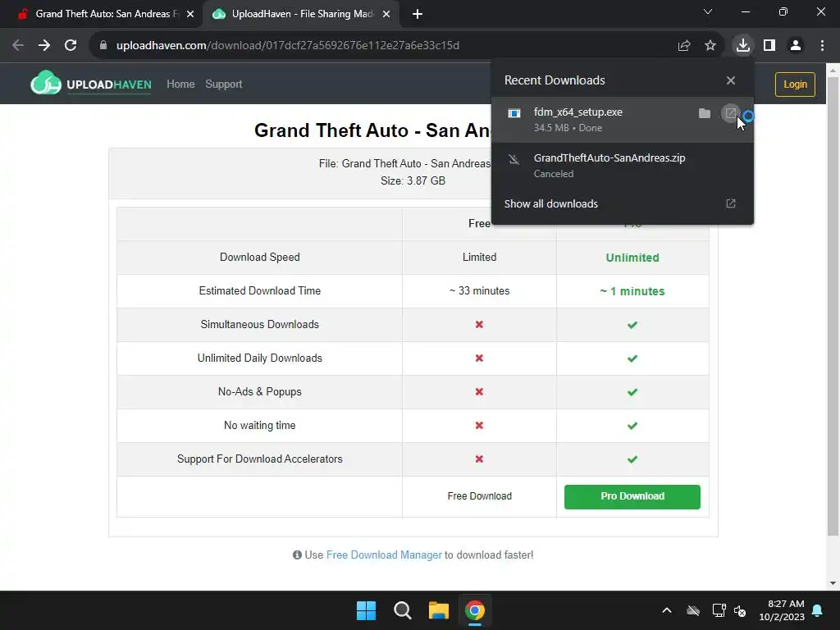The width and height of the screenshot is (840, 630).
Task: Open Windows taskbar Search
Action: coord(402,610)
